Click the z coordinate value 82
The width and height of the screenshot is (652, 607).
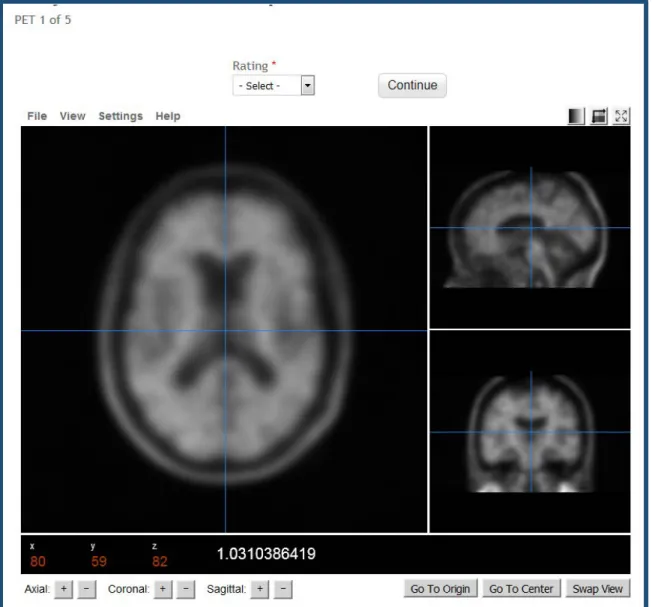pos(160,562)
